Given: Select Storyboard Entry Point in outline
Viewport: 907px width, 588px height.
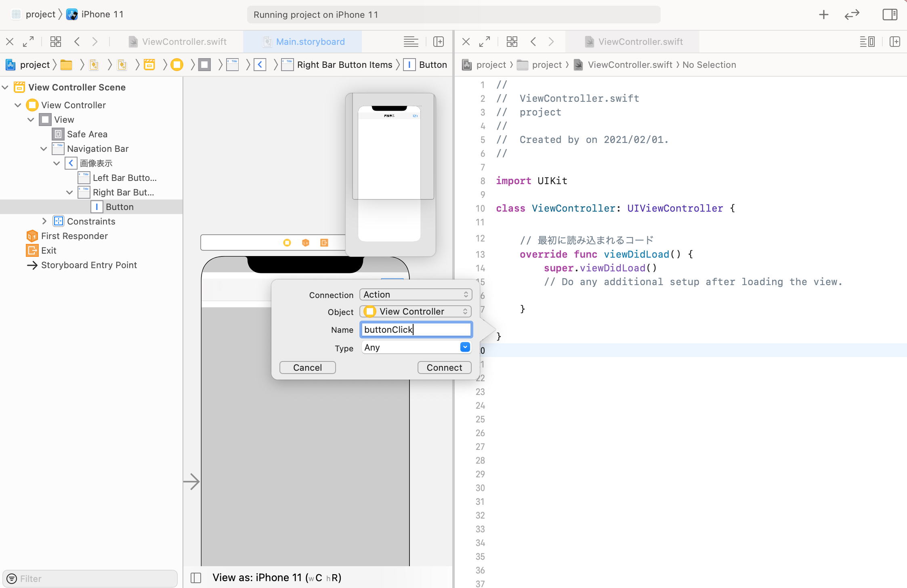Looking at the screenshot, I should [x=89, y=265].
